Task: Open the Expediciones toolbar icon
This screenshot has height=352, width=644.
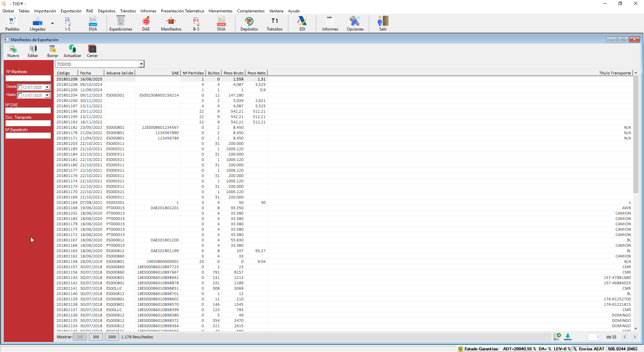Action: click(x=121, y=23)
